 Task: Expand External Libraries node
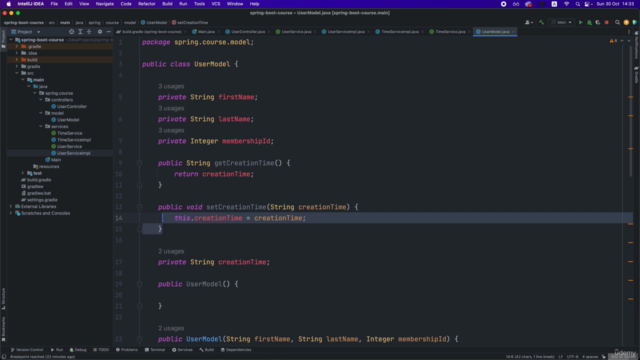point(11,207)
